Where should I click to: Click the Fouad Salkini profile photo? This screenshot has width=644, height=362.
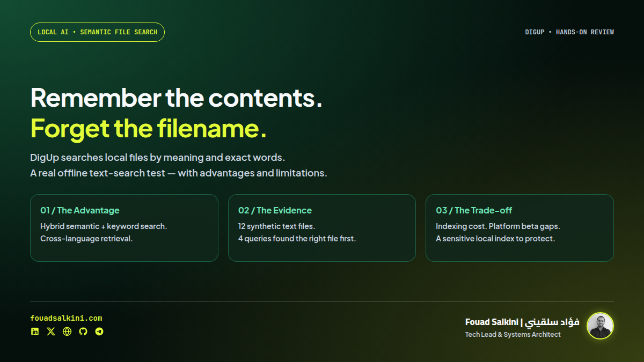[x=600, y=326]
